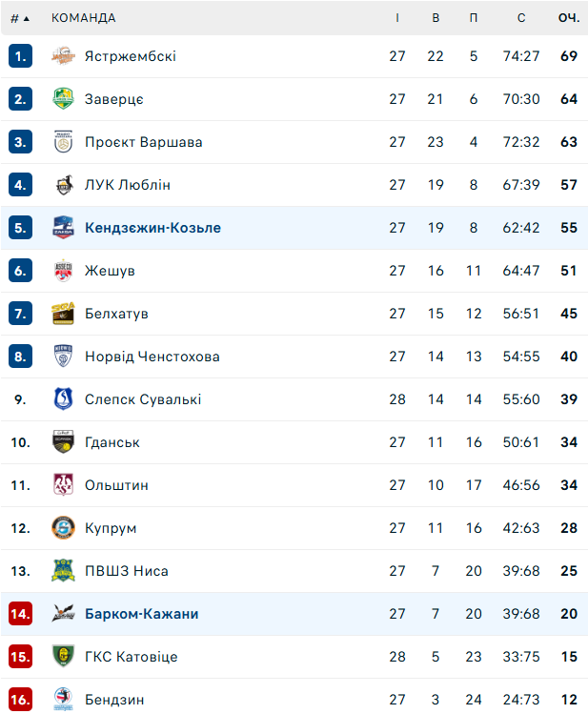Open the Норвід Ченстохова team link
This screenshot has height=714, width=588.
[152, 357]
